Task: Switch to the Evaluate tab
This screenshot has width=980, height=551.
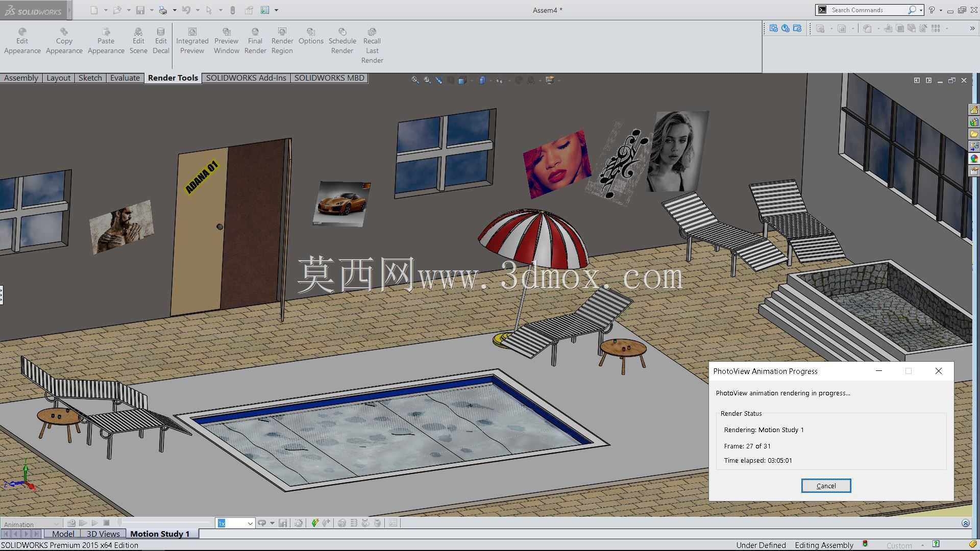Action: pos(125,78)
